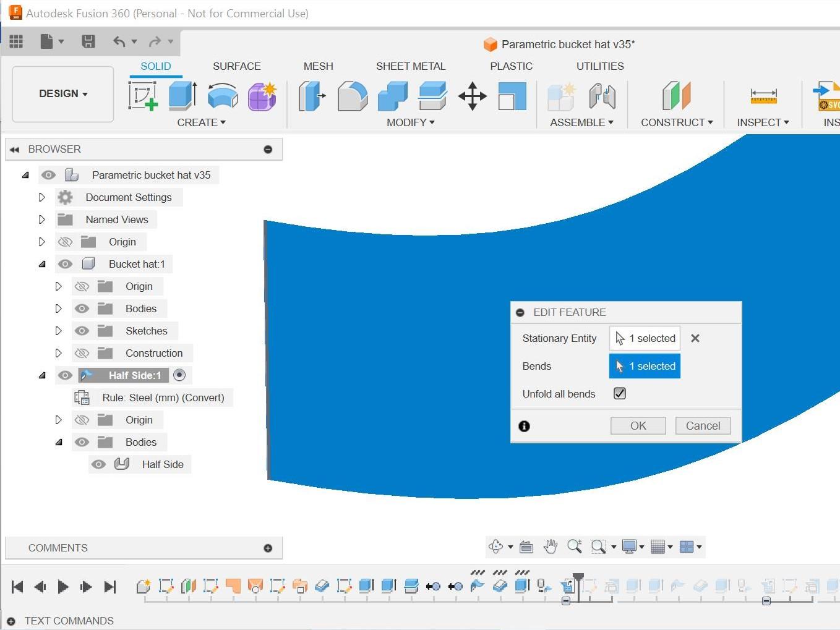The width and height of the screenshot is (840, 630).
Task: Uncheck the Unfold all bends checkbox
Action: tap(620, 393)
